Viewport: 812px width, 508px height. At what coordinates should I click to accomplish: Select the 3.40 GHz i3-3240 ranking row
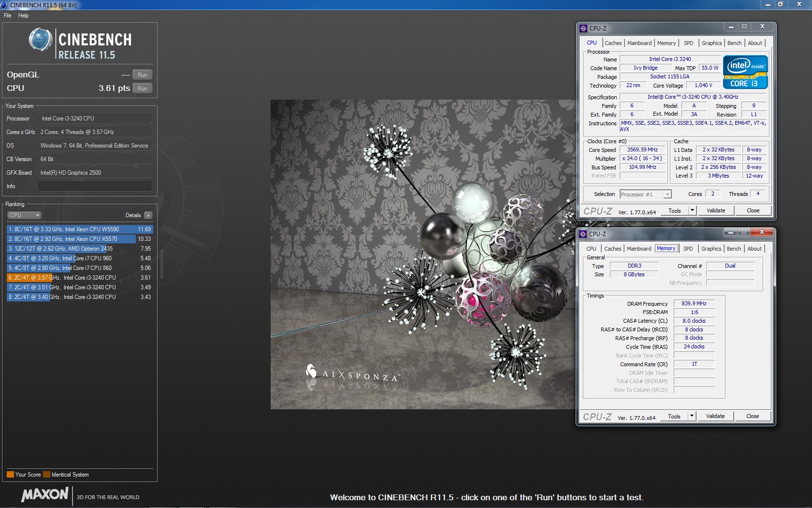click(x=80, y=297)
